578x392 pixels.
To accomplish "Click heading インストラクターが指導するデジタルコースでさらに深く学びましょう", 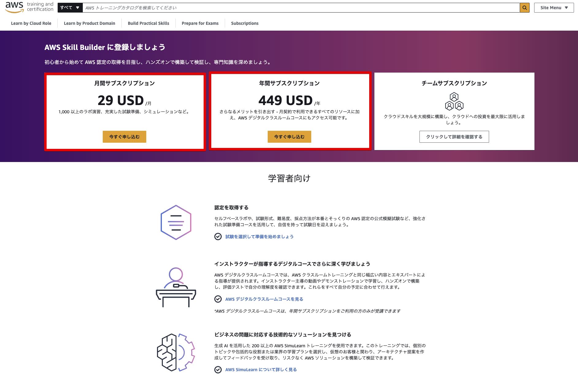I will (x=292, y=264).
